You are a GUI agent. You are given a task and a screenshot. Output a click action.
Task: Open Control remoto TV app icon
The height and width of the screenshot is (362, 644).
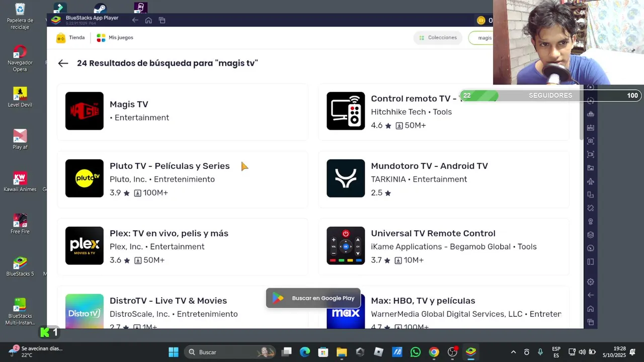tap(346, 111)
